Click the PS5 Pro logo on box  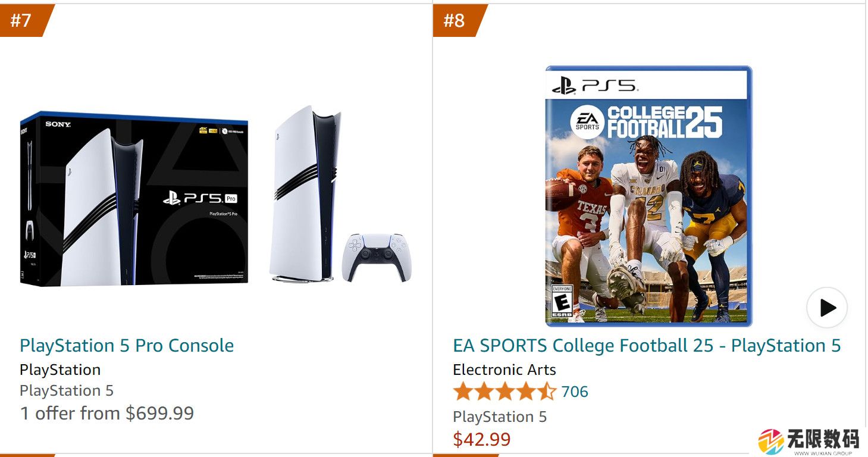pyautogui.click(x=200, y=199)
